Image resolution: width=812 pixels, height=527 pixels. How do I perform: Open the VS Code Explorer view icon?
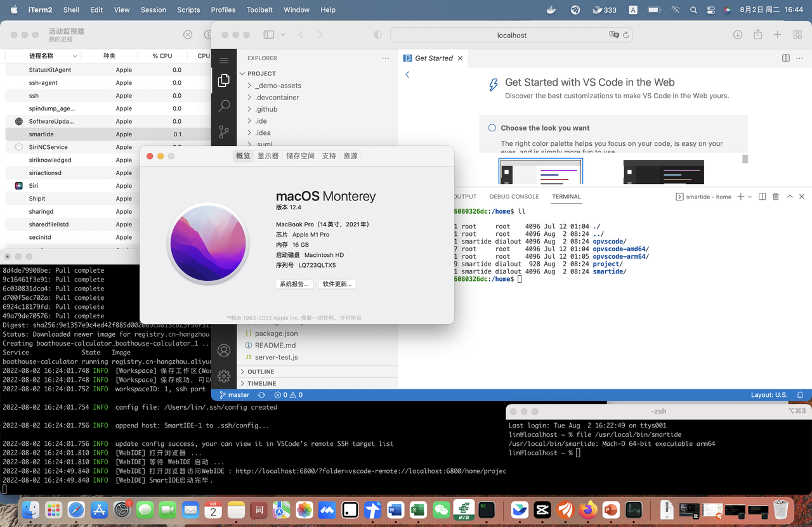click(223, 81)
